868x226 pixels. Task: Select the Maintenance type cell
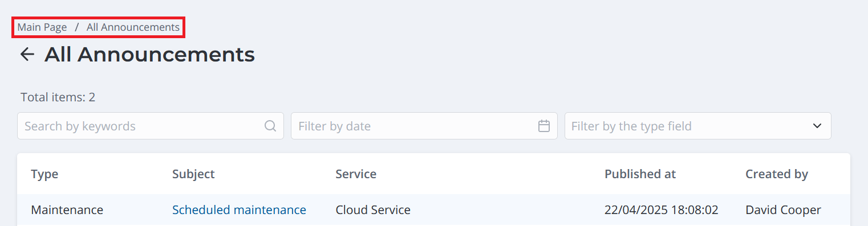coord(67,210)
